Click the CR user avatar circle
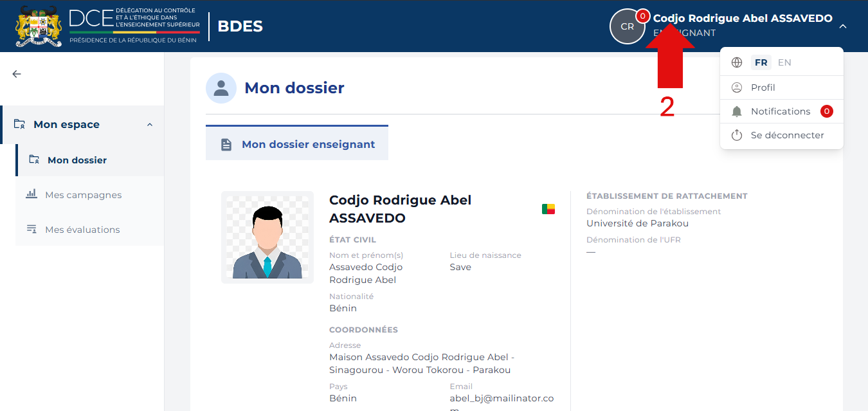868x411 pixels. [x=627, y=26]
